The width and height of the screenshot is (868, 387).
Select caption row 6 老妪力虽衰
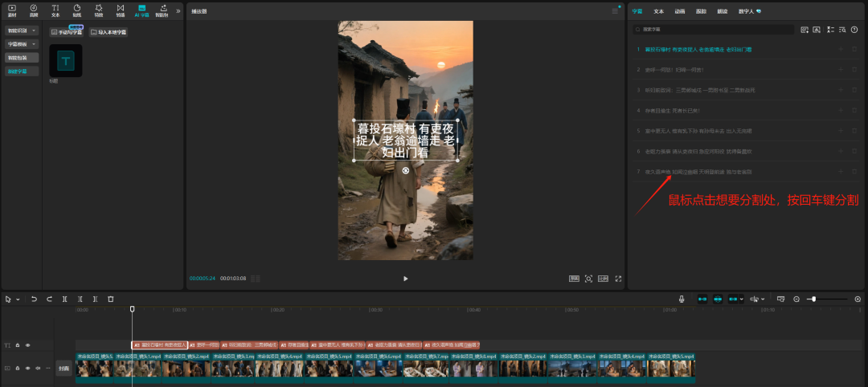747,152
